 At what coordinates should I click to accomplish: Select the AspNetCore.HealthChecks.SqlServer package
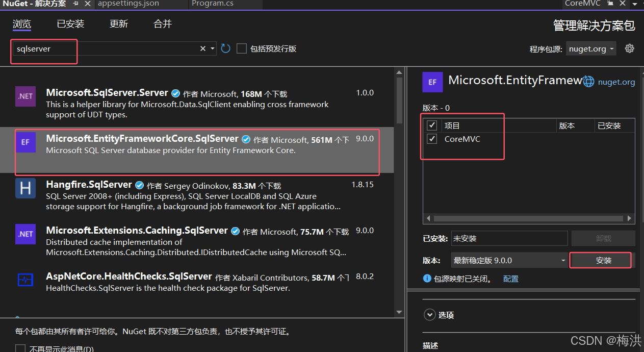pyautogui.click(x=197, y=288)
